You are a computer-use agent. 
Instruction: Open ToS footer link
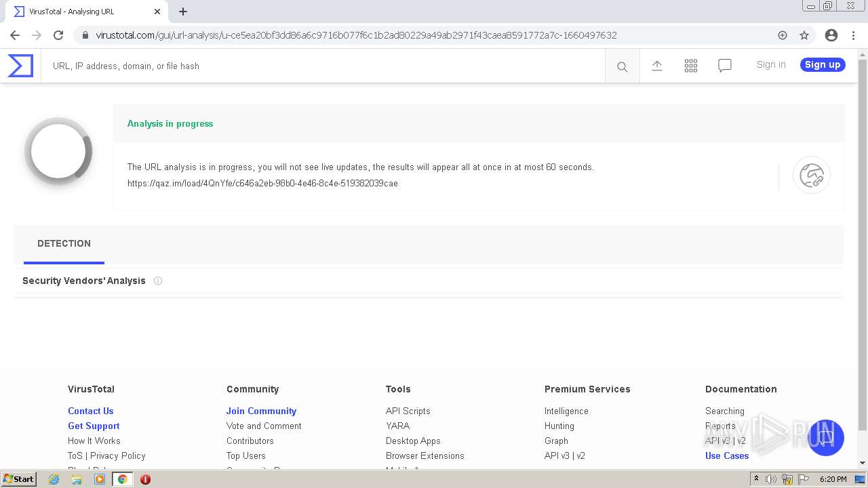pyautogui.click(x=75, y=456)
